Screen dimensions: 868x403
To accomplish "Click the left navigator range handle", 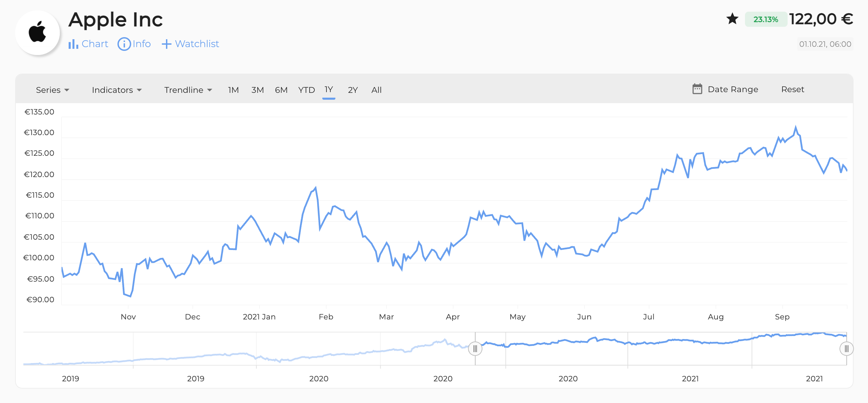I will point(475,349).
